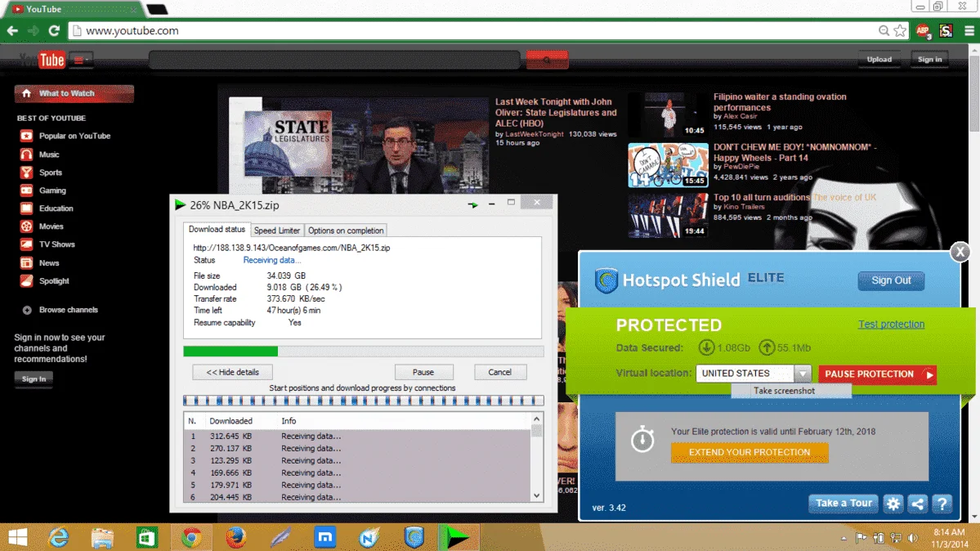This screenshot has width=980, height=551.
Task: Bookmark page with star icon
Action: 900,30
